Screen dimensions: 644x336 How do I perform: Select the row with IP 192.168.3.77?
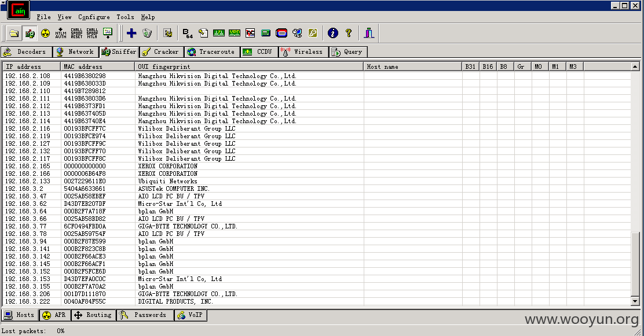(317, 227)
